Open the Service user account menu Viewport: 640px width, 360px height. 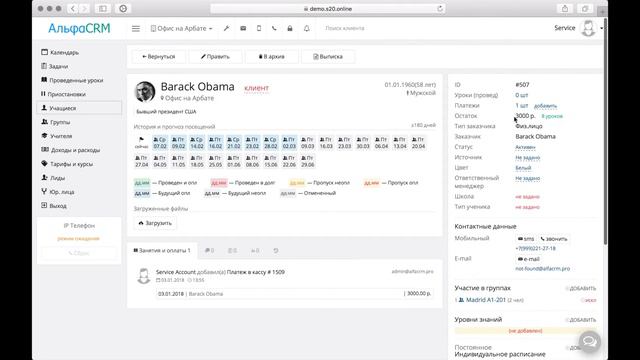[578, 28]
